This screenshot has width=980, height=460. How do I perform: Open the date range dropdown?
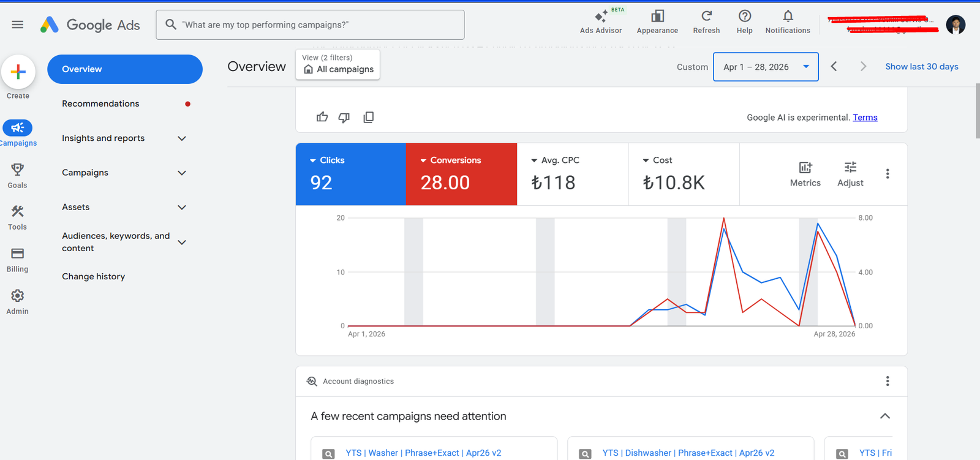pyautogui.click(x=766, y=67)
